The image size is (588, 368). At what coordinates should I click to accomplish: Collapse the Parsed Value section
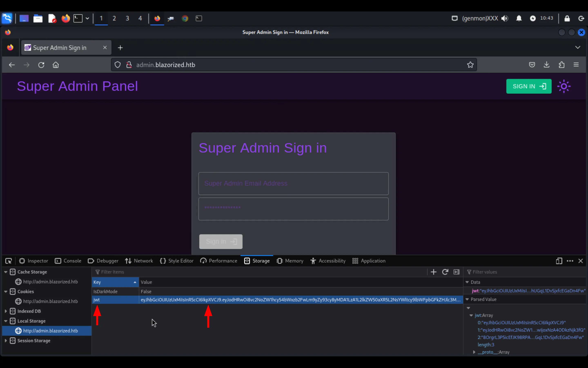[x=467, y=299]
